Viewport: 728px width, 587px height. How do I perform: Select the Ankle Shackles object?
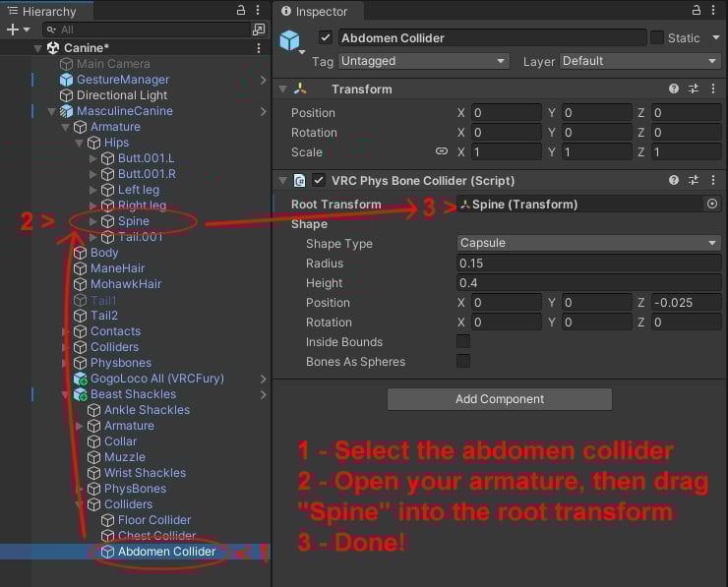[x=147, y=410]
